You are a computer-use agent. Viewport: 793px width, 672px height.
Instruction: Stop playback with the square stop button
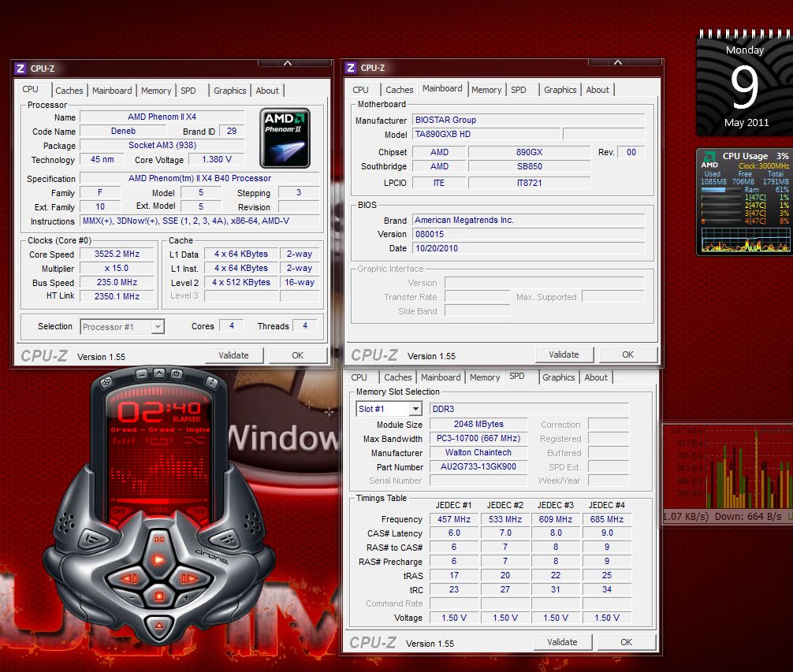[x=158, y=596]
